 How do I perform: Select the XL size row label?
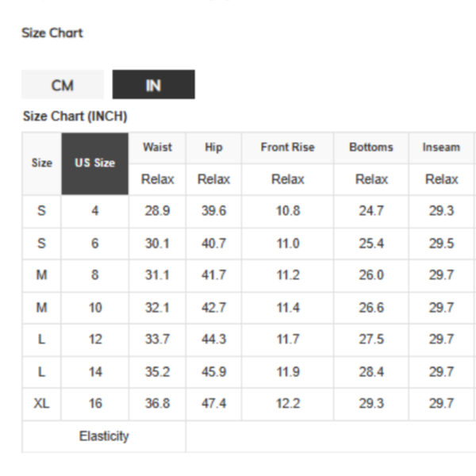click(42, 404)
